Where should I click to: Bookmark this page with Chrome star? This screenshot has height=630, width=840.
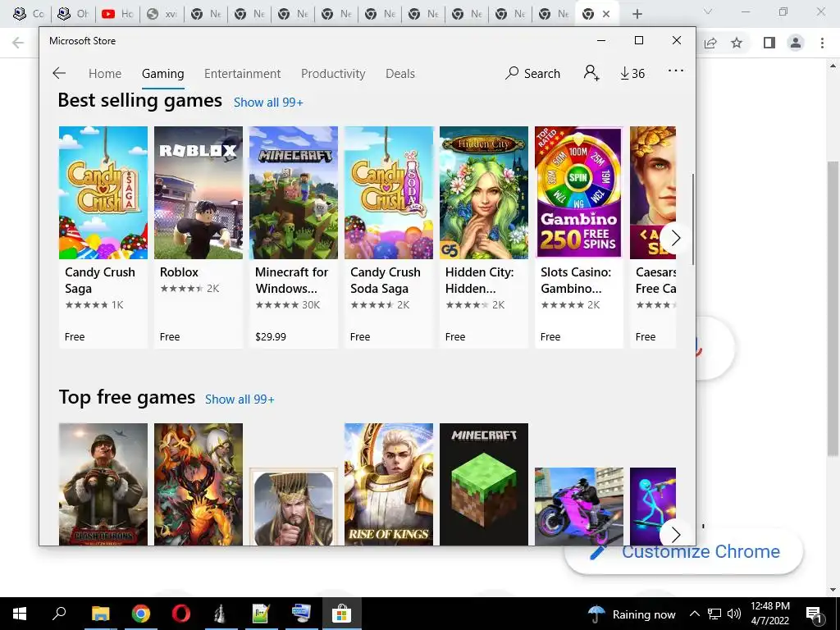pos(737,43)
